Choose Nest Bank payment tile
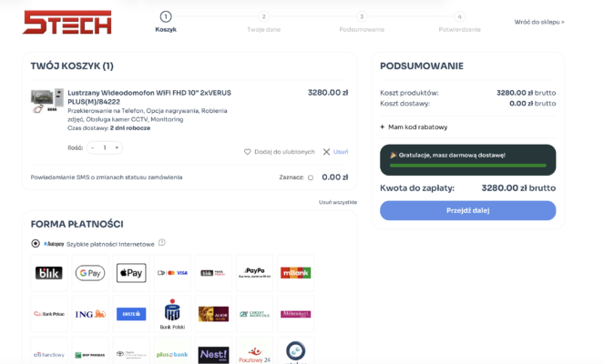Image resolution: width=604 pixels, height=364 pixels. pyautogui.click(x=214, y=352)
